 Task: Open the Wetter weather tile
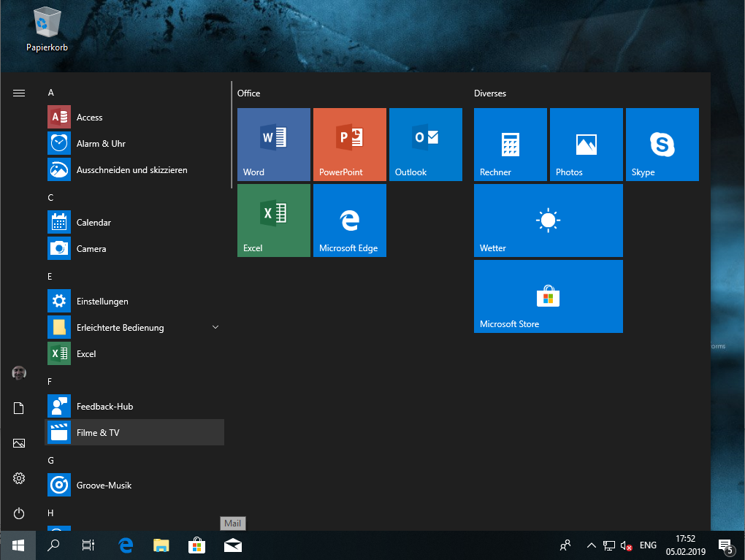click(549, 220)
